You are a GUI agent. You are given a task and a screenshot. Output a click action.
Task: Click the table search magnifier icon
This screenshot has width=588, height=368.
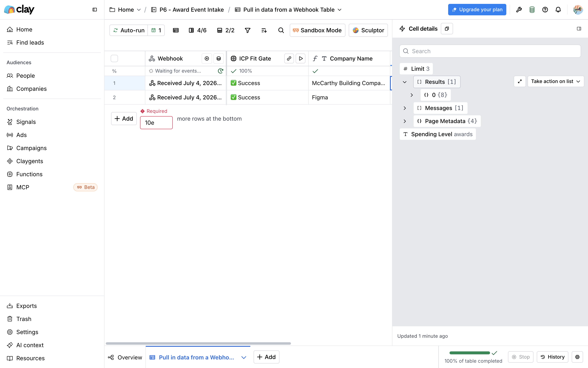(x=281, y=30)
